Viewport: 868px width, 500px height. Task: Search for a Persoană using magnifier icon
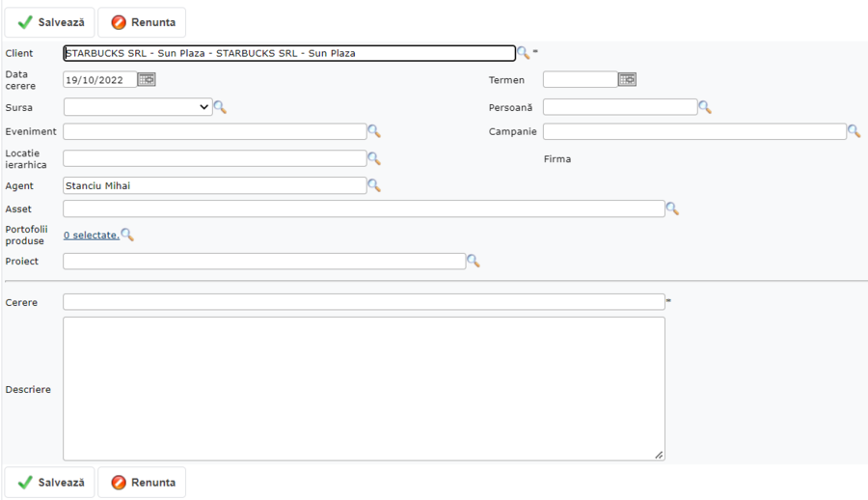705,107
